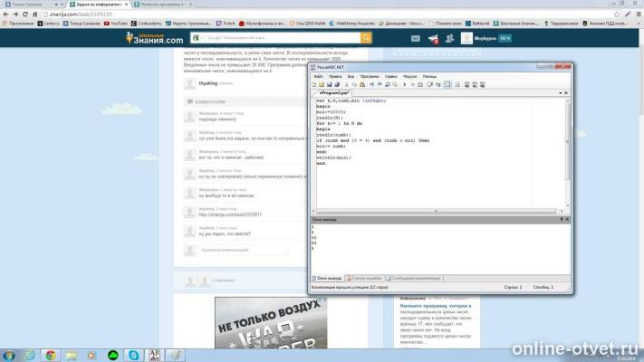Click the comment input field under comments
The image size is (644, 362).
point(243,250)
